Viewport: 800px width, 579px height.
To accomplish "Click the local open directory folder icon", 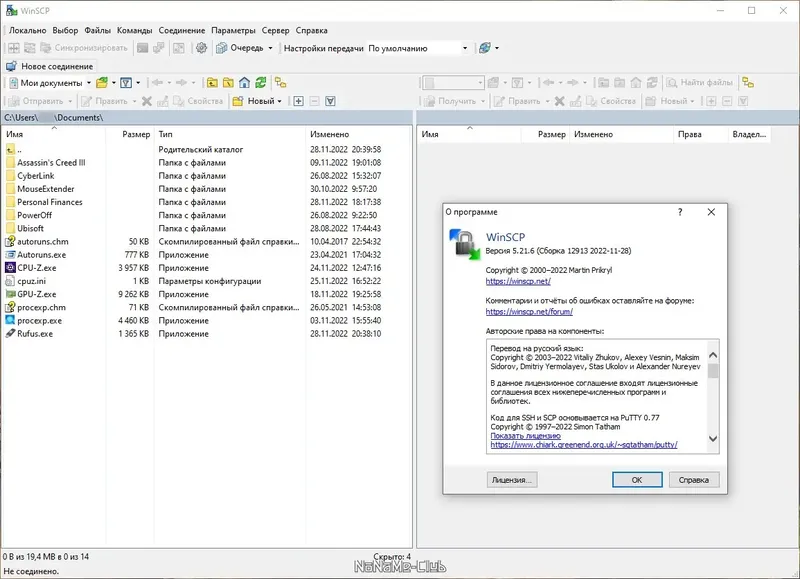I will click(102, 83).
